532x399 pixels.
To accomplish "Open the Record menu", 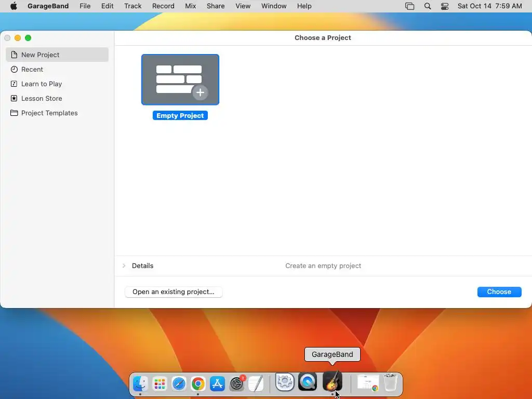I will coord(163,6).
